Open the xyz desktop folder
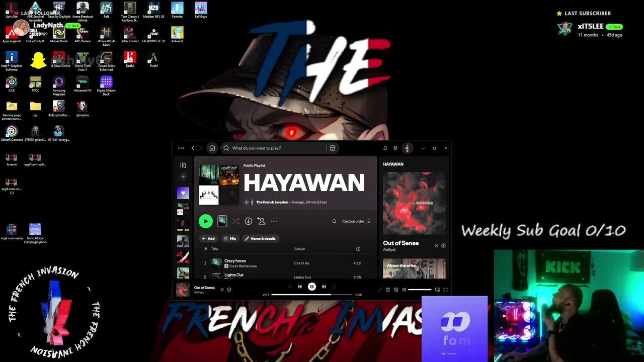The width and height of the screenshot is (644, 362). (35, 108)
